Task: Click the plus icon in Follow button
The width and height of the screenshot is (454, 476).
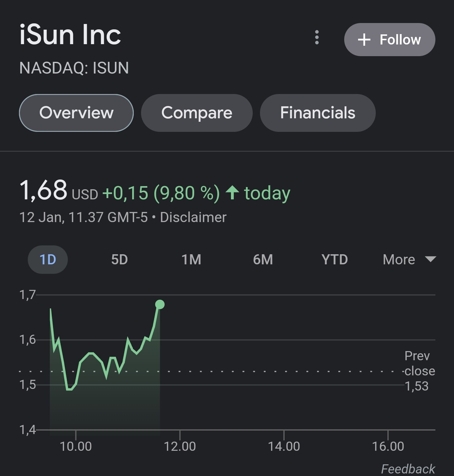Action: (364, 40)
